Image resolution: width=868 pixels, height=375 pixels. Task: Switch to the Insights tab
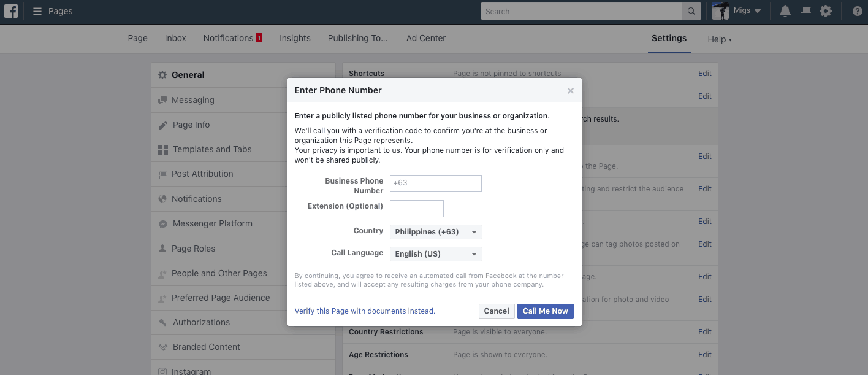point(295,38)
